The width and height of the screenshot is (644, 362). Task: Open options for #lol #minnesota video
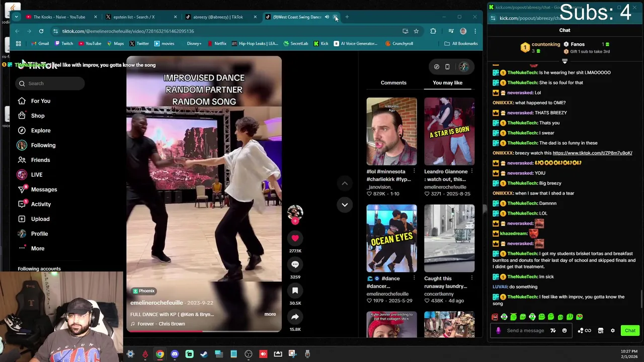point(414,171)
